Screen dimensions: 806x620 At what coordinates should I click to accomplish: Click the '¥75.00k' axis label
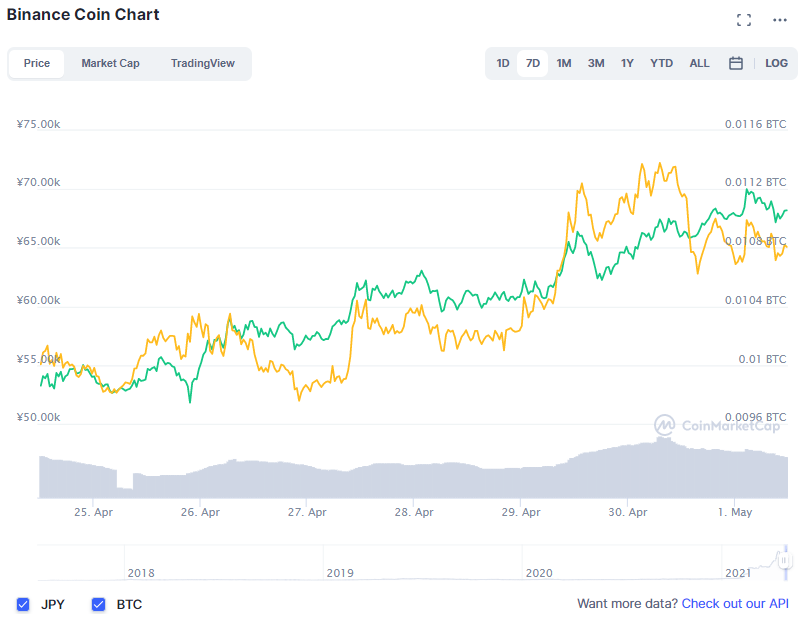pos(39,124)
